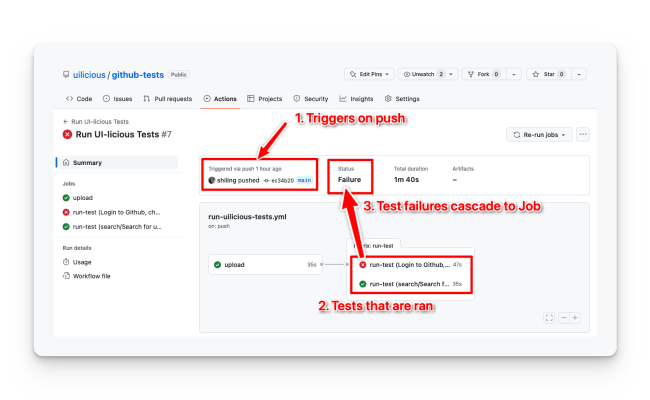Expand the dropdown arrow next to Star
This screenshot has height=400, width=650.
click(579, 74)
